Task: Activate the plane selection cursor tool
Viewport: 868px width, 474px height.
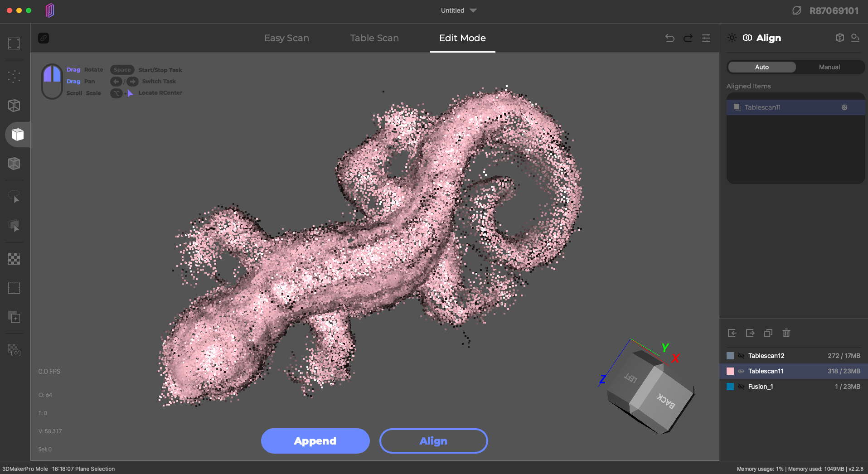Action: pos(14,226)
